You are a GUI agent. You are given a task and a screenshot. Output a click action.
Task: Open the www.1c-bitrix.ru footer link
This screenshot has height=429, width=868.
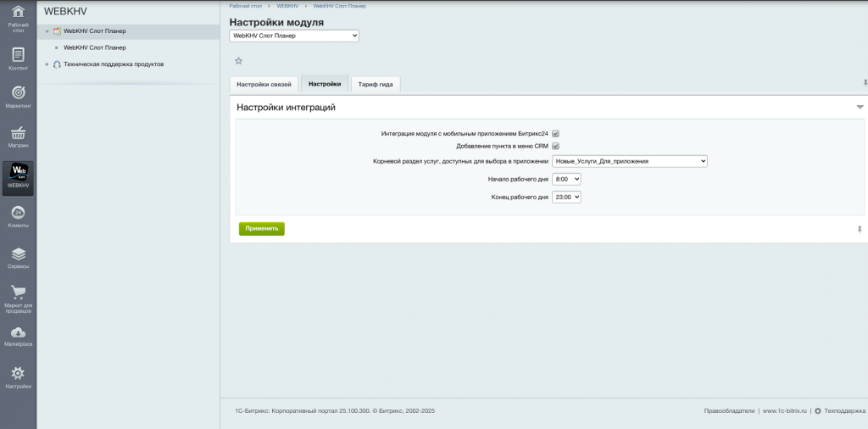(x=784, y=410)
